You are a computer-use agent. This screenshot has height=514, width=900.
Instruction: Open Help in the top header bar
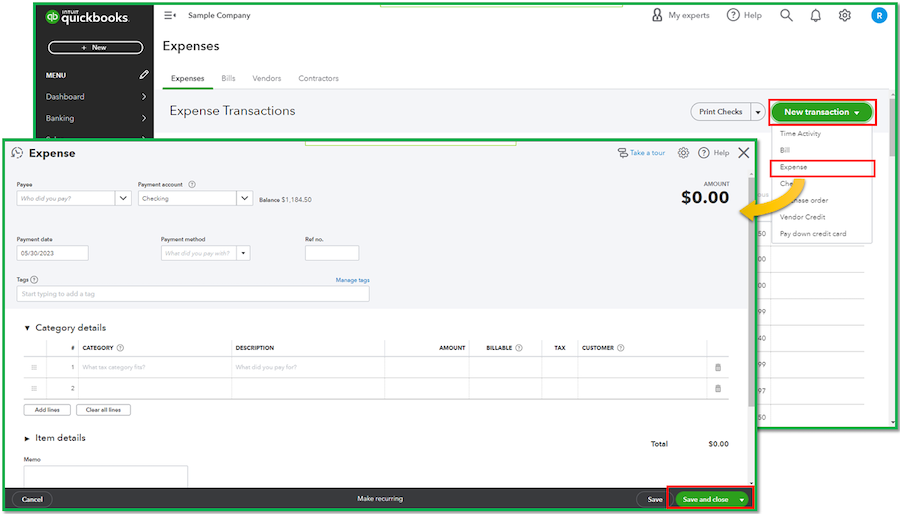pos(744,15)
